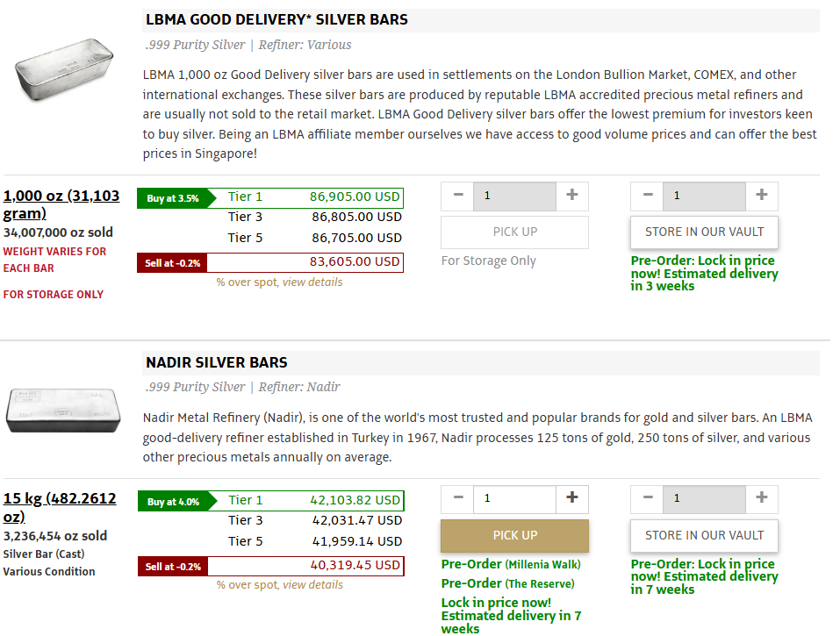The width and height of the screenshot is (840, 636).
Task: Decrease LBMA bar pick up quantity
Action: tap(458, 196)
